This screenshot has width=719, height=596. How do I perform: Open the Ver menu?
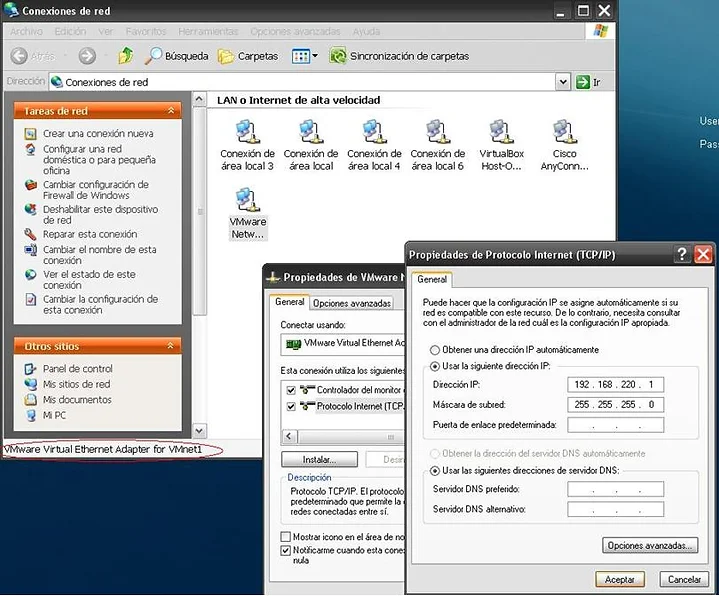[x=105, y=31]
